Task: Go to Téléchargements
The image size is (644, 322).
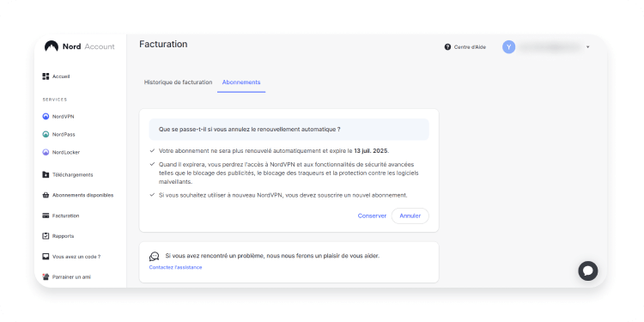Action: (x=68, y=174)
